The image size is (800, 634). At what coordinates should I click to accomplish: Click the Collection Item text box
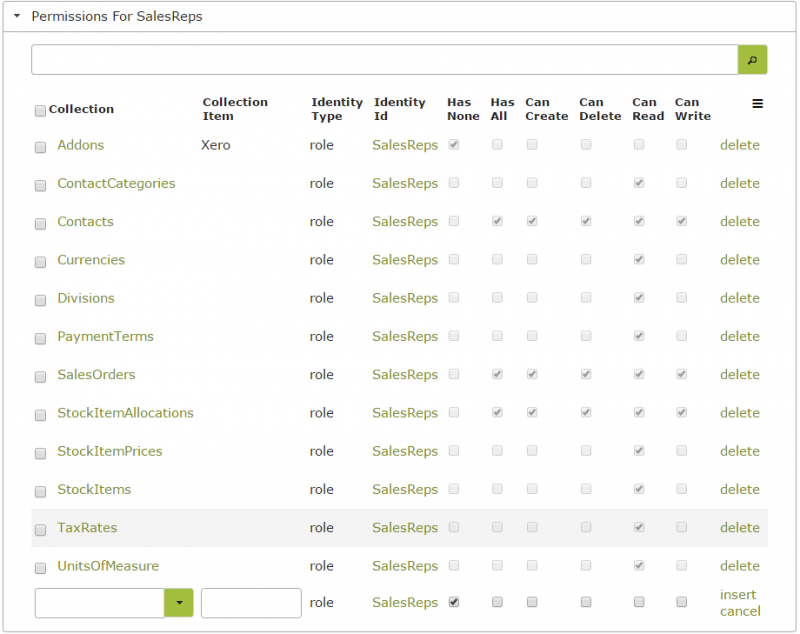pos(251,603)
